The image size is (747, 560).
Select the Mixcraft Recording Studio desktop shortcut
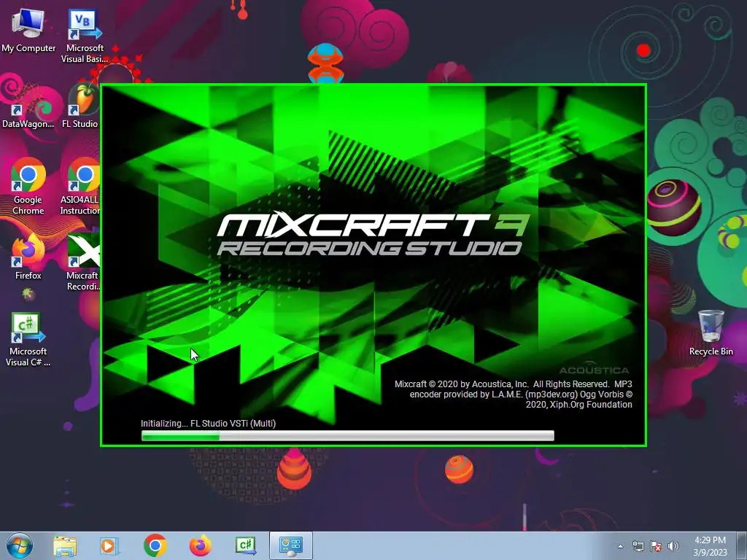click(83, 262)
